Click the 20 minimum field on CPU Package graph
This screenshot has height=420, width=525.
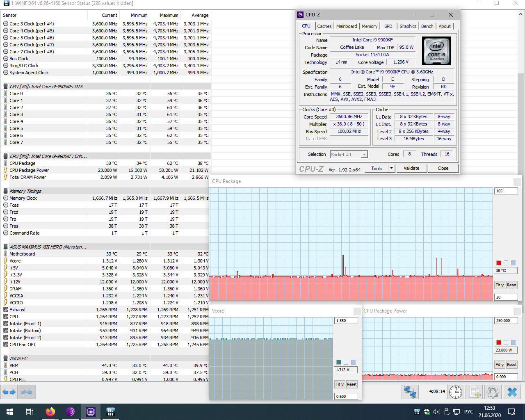point(506,297)
